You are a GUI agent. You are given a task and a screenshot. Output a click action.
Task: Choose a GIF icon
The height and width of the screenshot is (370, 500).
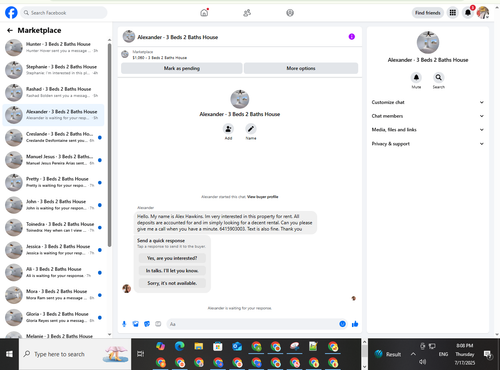(158, 324)
